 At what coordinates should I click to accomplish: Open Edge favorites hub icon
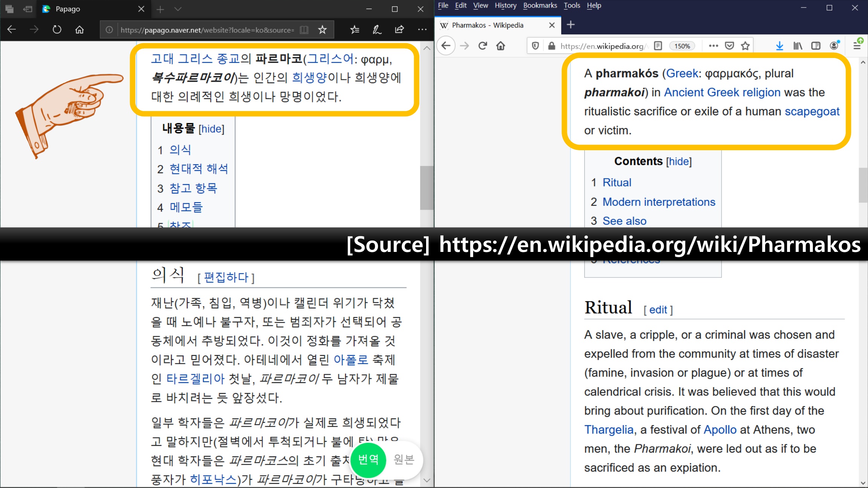point(355,30)
